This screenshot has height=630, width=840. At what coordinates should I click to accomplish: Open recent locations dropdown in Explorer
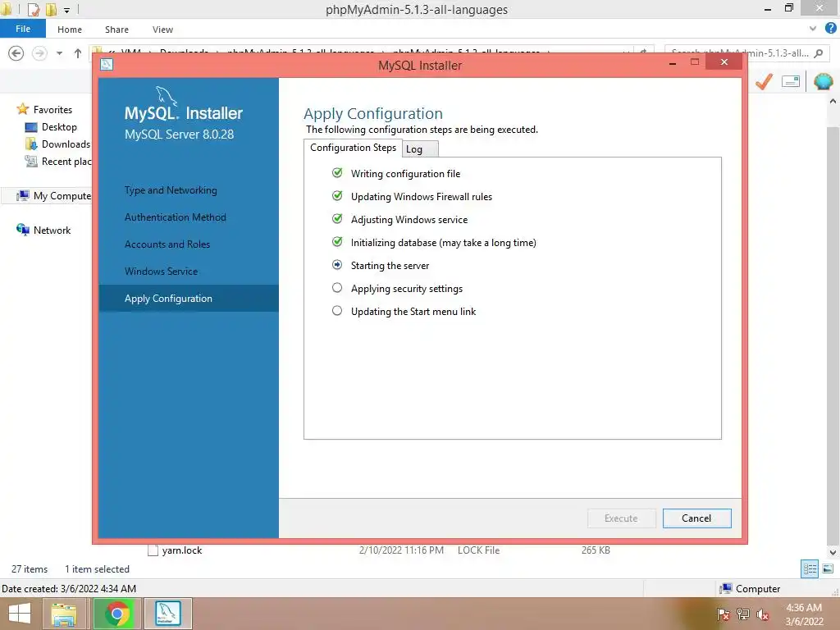tap(59, 53)
